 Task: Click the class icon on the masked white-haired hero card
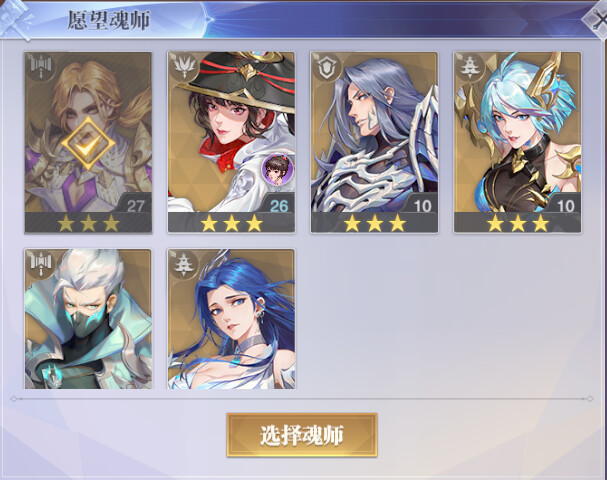coord(41,264)
